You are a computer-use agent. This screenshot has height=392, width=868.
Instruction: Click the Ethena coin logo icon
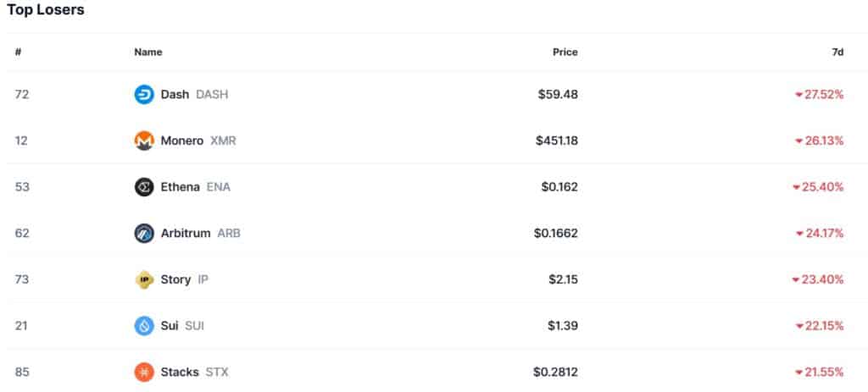click(x=144, y=187)
